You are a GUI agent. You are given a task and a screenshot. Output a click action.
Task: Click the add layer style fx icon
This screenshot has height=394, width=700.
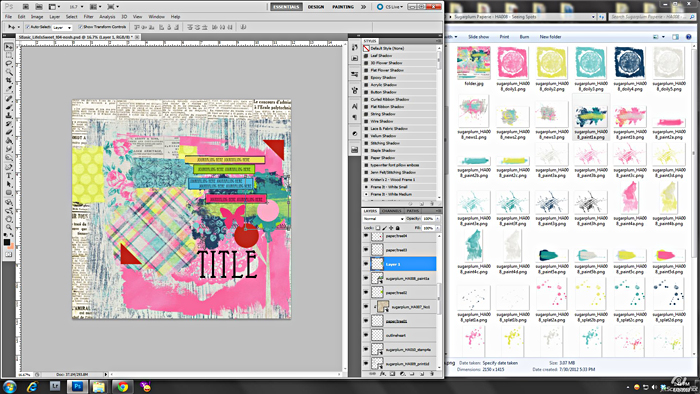click(383, 374)
